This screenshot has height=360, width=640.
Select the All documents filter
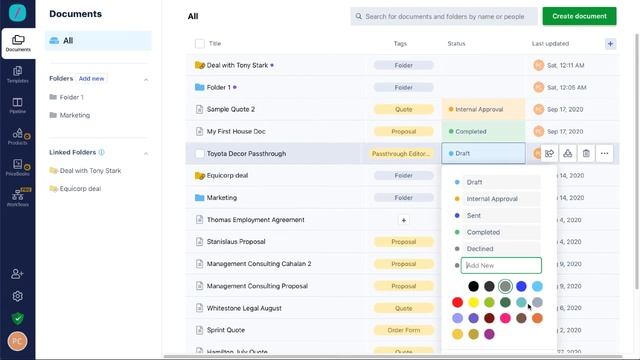click(x=98, y=41)
